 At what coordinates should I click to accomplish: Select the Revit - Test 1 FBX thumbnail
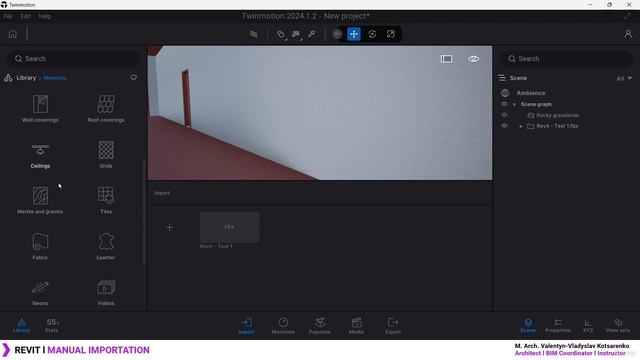tap(229, 227)
